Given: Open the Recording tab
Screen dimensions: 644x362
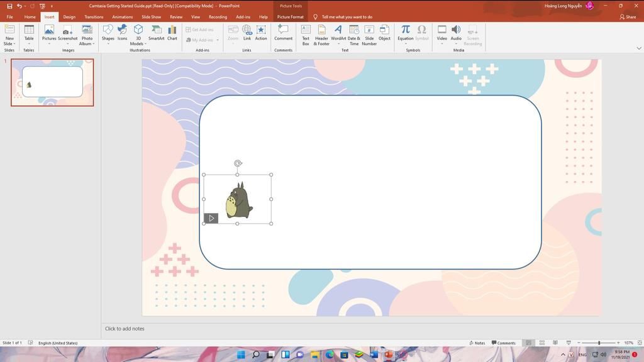Looking at the screenshot, I should tap(218, 17).
